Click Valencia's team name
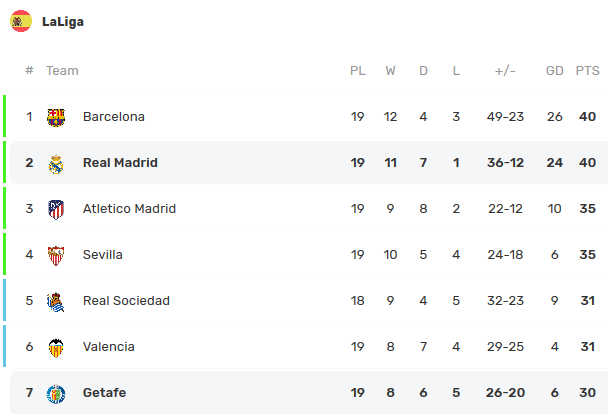 (x=109, y=347)
